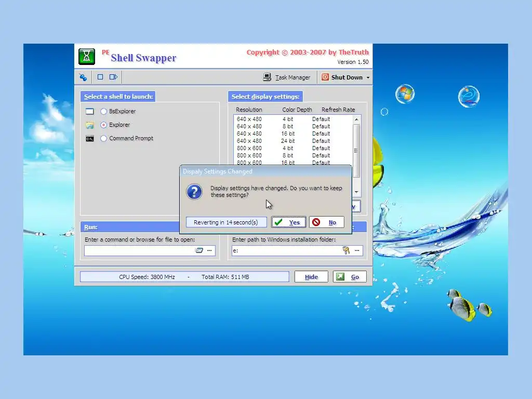Click the Run section header
Screen dimensions: 532x399
tap(130, 227)
